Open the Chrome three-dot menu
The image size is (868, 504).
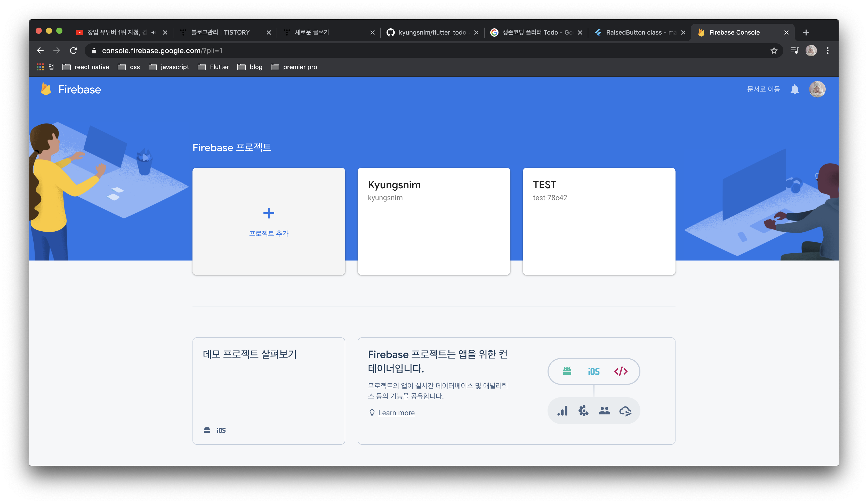click(x=827, y=51)
